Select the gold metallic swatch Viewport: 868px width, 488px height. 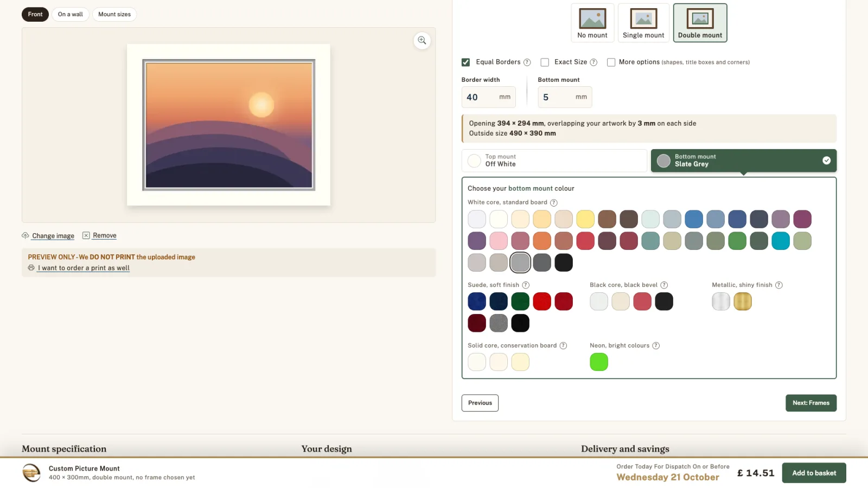point(743,301)
